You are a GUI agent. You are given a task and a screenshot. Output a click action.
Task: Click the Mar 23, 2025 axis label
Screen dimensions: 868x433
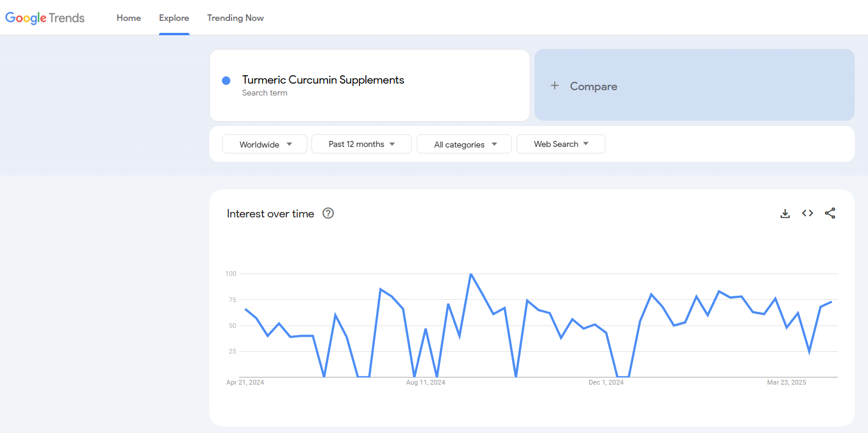787,382
